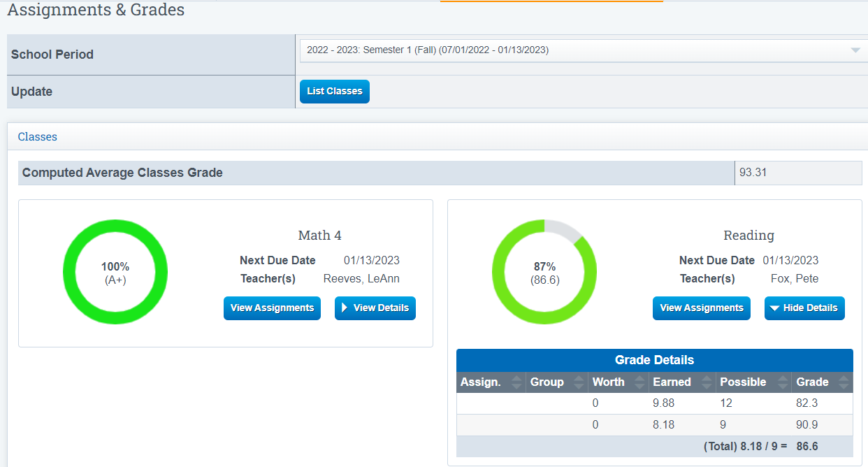This screenshot has height=467, width=868.
Task: Open the School Period combo box
Action: [x=584, y=50]
